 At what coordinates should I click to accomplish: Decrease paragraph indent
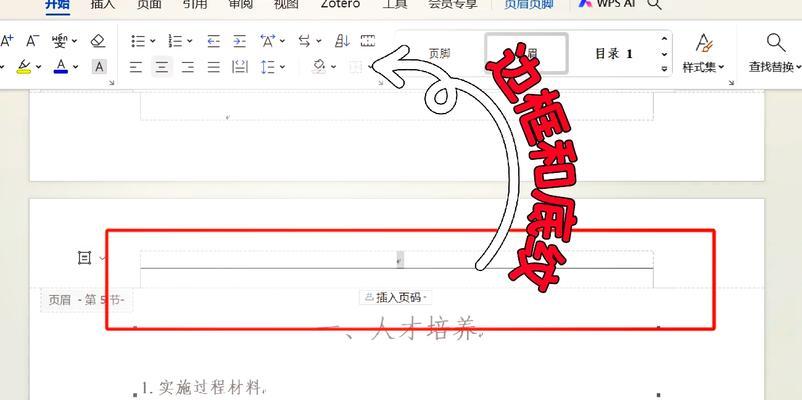(213, 41)
